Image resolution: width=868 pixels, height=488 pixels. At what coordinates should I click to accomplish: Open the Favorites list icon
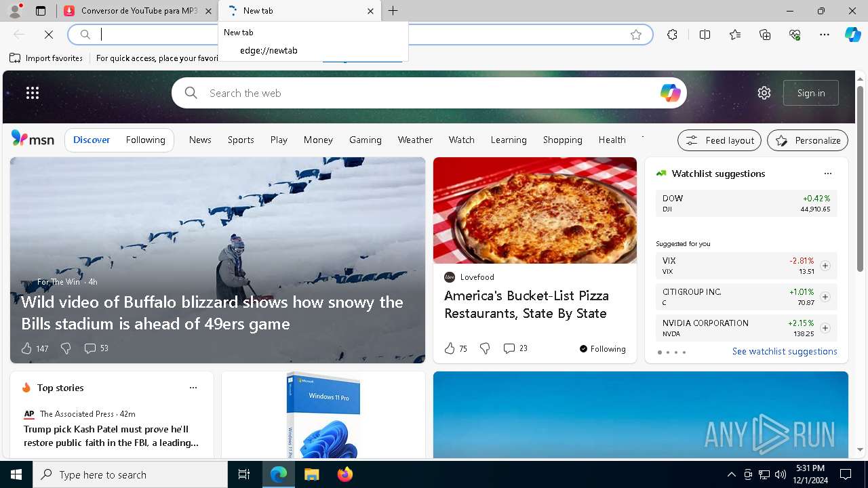pos(735,35)
